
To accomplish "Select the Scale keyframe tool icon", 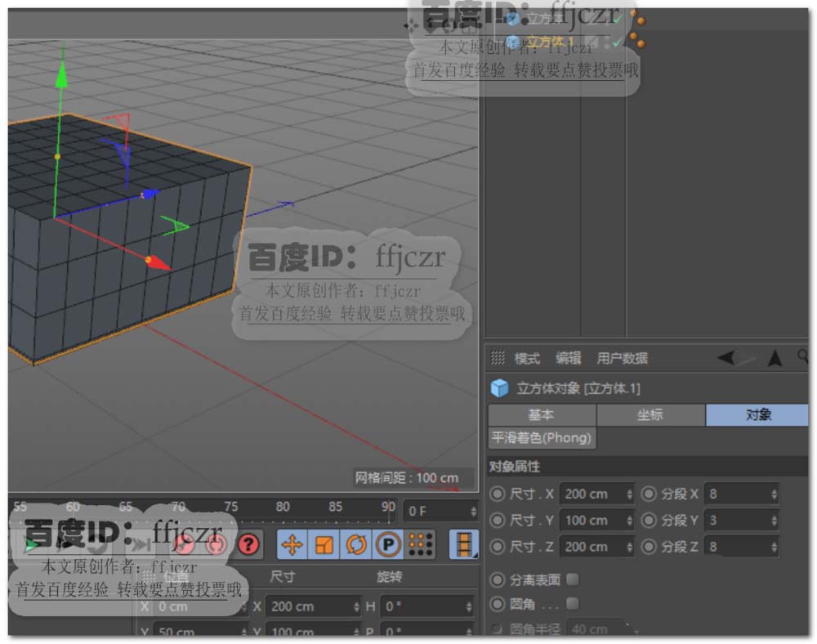I will (324, 544).
